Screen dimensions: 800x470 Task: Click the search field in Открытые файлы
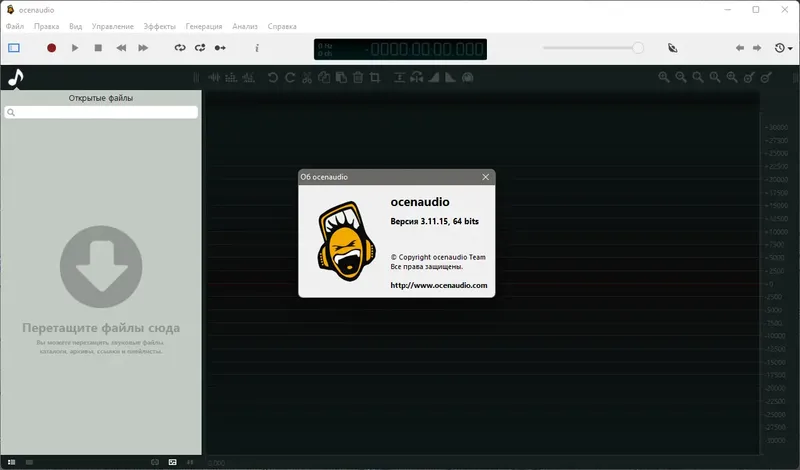click(x=101, y=112)
